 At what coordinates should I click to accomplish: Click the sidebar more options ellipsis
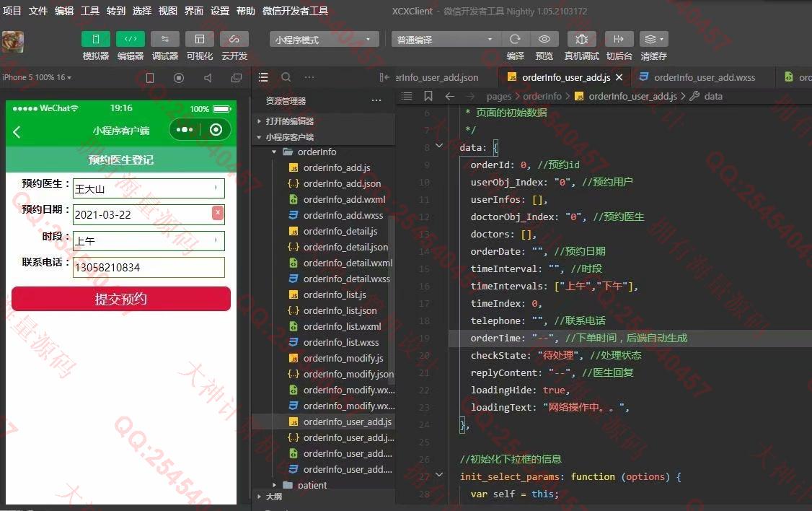coord(309,77)
